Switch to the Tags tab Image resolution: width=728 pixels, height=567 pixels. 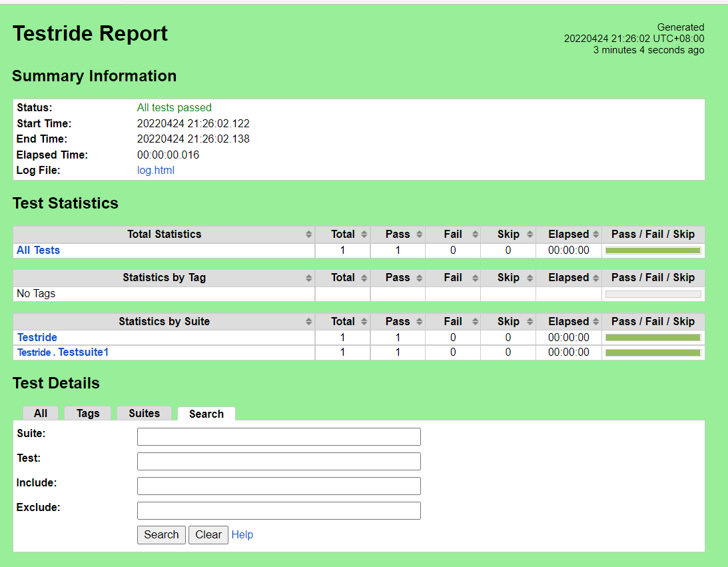(88, 413)
